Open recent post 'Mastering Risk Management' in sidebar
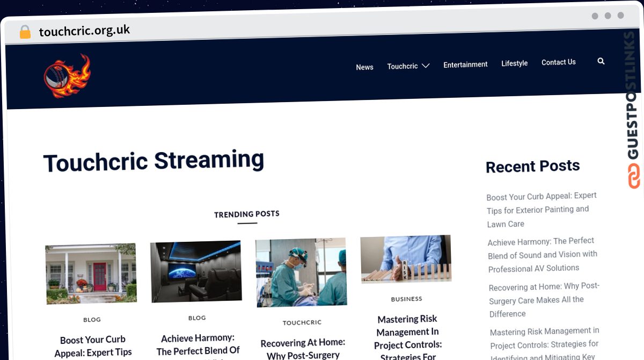Screen dimensions: 644x360 [545, 344]
